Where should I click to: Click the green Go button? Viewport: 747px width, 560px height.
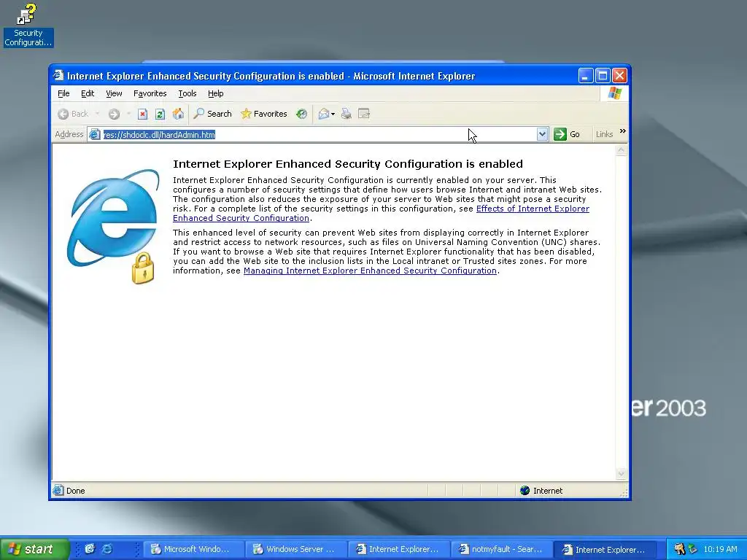click(567, 134)
